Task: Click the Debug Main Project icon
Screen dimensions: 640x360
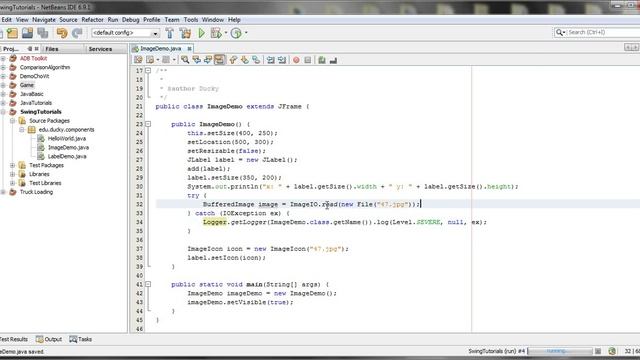Action: (x=216, y=33)
